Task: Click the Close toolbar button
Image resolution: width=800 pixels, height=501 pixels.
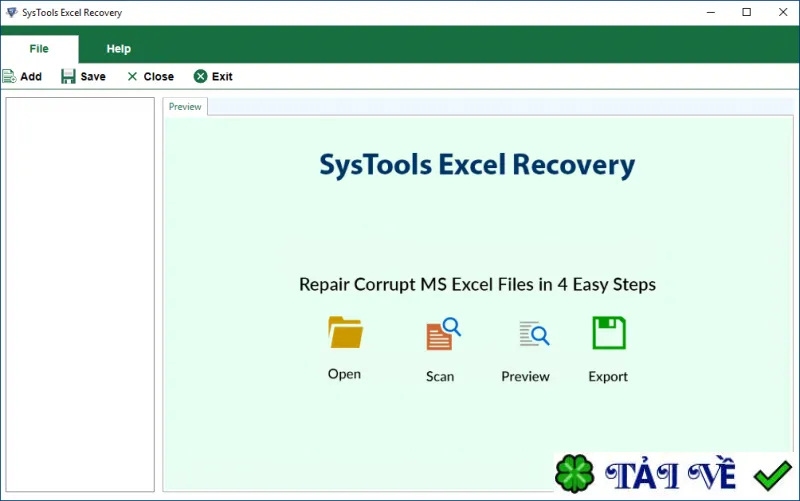Action: (x=151, y=77)
